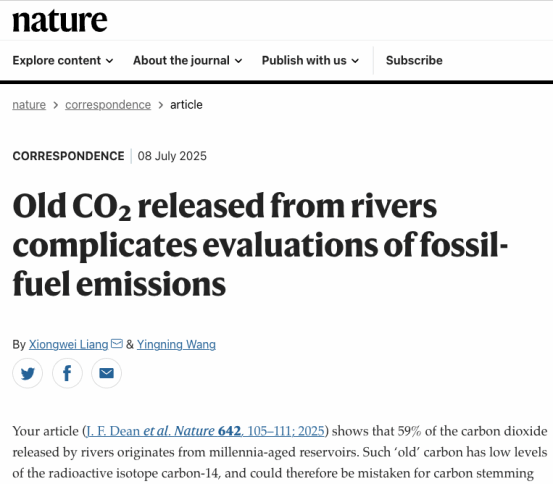Image resolution: width=554 pixels, height=485 pixels.
Task: Share article on Facebook
Action: click(x=67, y=373)
